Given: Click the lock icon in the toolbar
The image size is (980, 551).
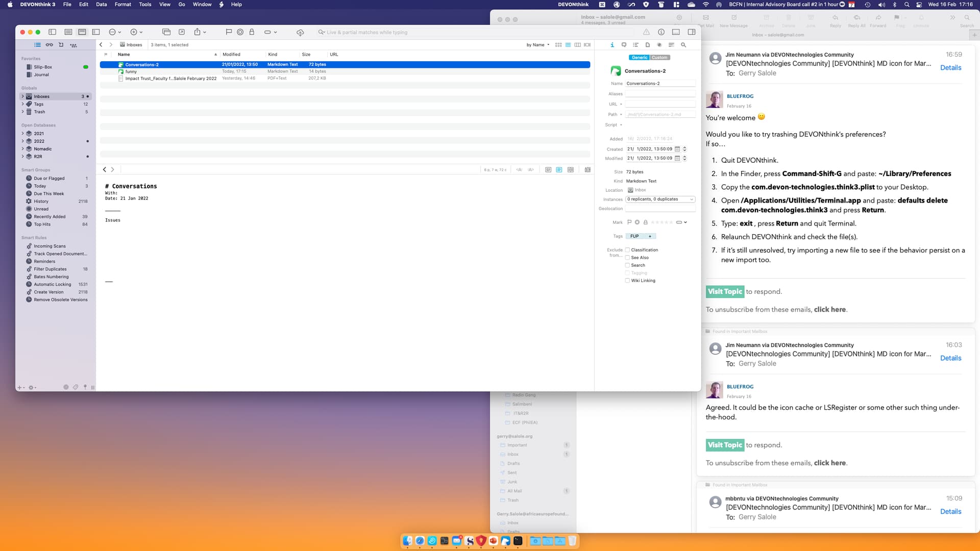Looking at the screenshot, I should [x=252, y=32].
